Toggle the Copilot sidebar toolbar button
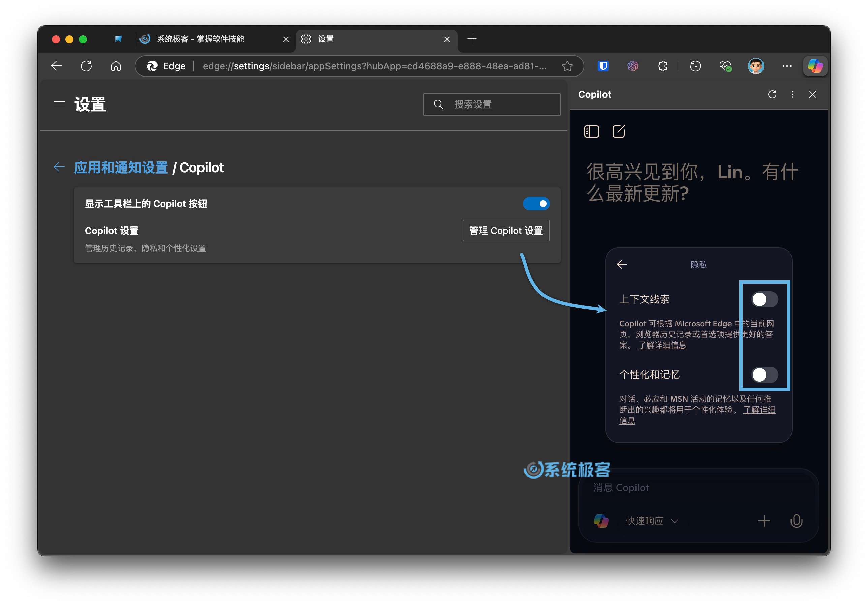 point(815,66)
